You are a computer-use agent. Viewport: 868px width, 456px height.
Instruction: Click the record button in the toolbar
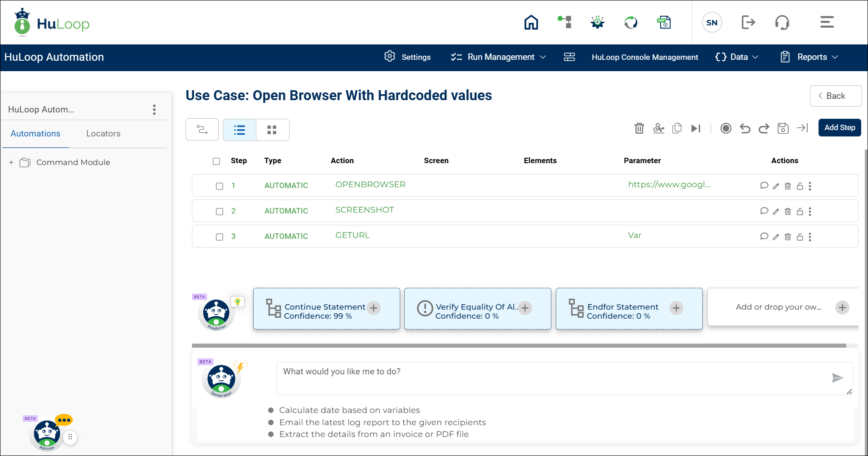click(x=726, y=128)
